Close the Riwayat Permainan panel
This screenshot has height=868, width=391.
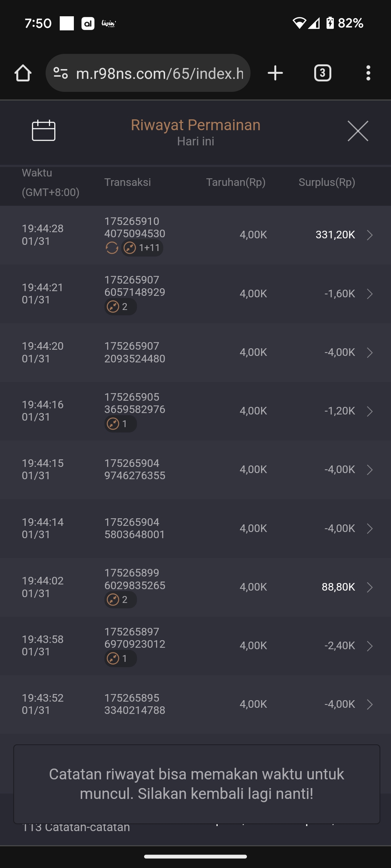pyautogui.click(x=358, y=131)
